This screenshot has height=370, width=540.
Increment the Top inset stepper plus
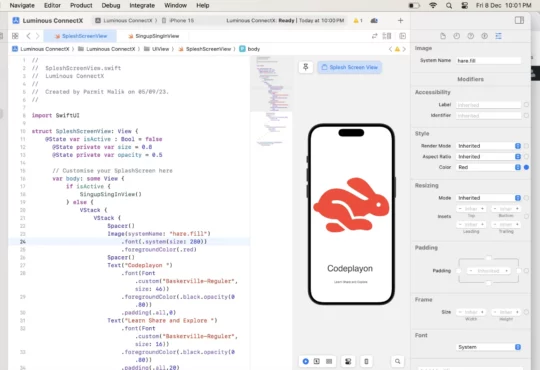click(x=482, y=208)
